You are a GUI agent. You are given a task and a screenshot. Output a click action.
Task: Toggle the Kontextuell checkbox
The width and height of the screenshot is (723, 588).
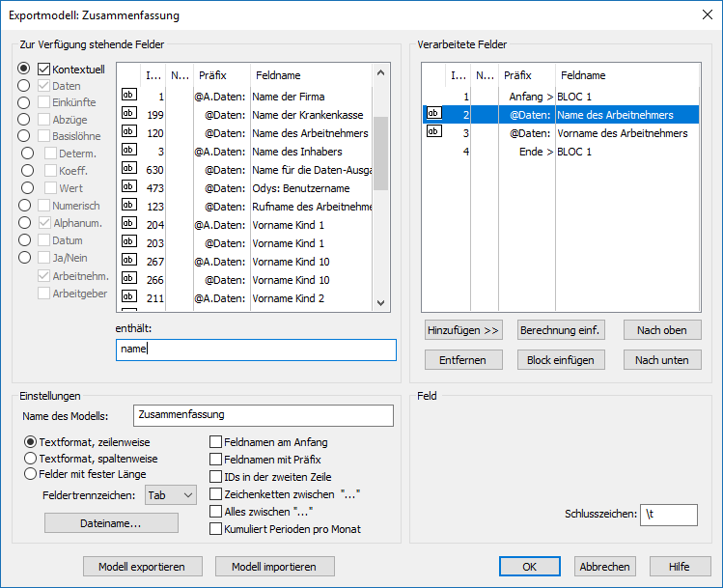43,70
